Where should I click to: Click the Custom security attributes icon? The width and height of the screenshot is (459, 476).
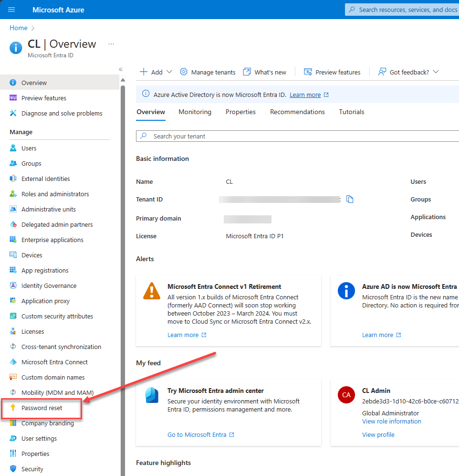click(13, 316)
